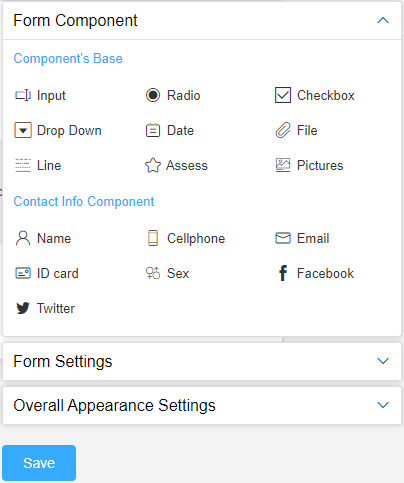Add the Date calendar component
The width and height of the screenshot is (404, 483).
click(169, 130)
